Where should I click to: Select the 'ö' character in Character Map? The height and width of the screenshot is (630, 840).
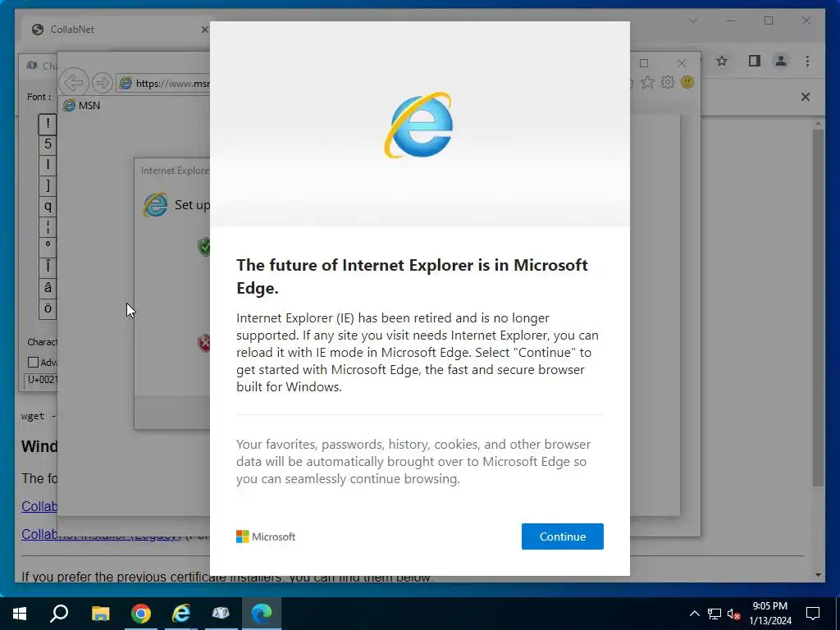[48, 309]
